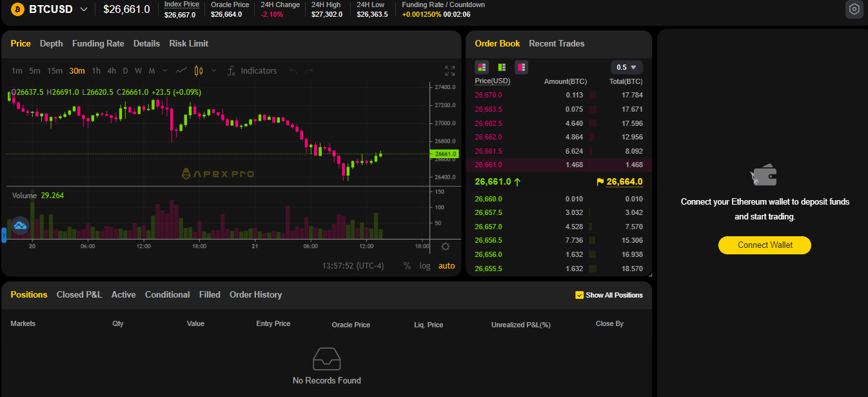The image size is (868, 397).
Task: Select the 30m chart interval
Action: click(x=77, y=70)
